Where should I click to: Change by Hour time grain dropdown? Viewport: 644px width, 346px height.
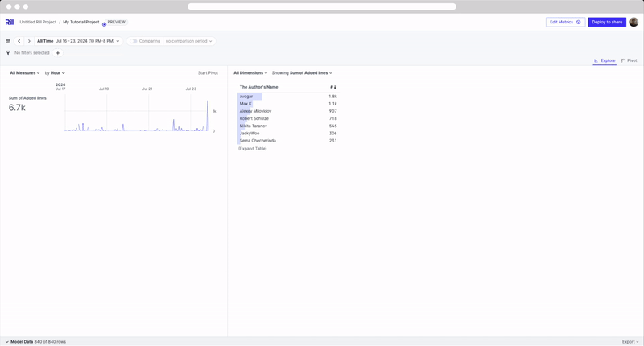click(55, 73)
